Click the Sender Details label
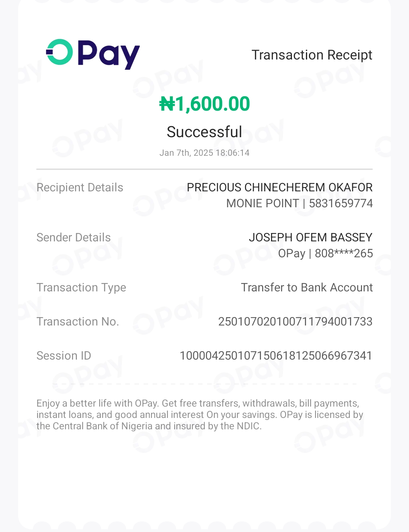This screenshot has height=532, width=409. click(73, 238)
